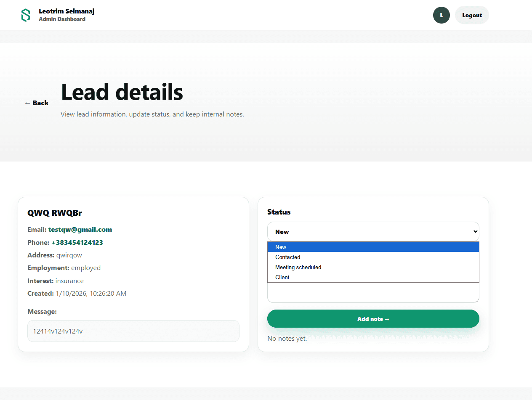Open the Status dropdown

point(373,231)
